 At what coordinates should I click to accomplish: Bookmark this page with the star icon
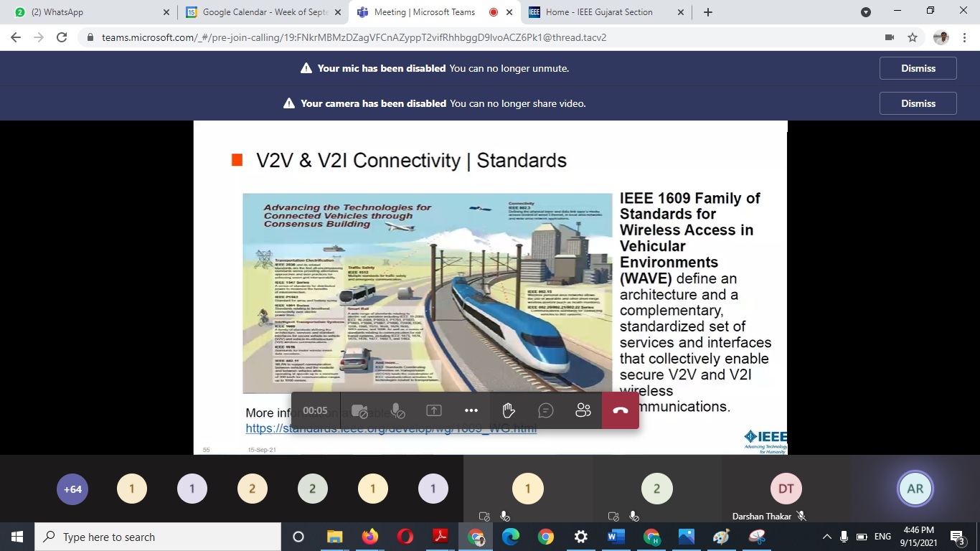(x=913, y=37)
